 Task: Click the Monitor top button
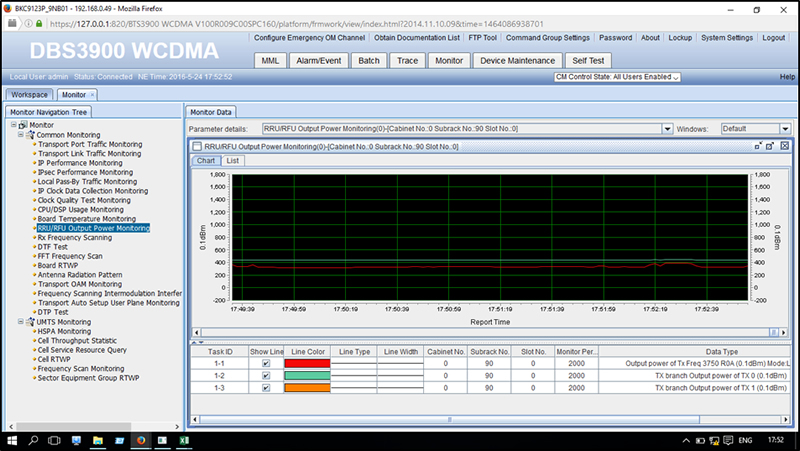[x=449, y=61]
